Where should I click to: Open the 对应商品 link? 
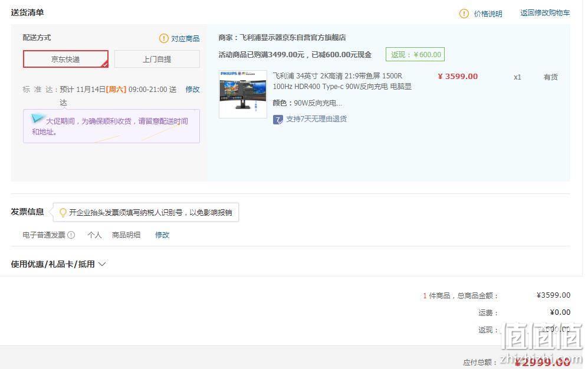[185, 38]
